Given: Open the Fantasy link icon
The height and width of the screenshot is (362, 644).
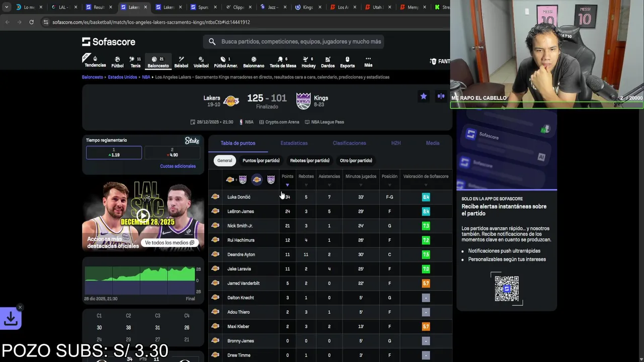Looking at the screenshot, I should 433,61.
